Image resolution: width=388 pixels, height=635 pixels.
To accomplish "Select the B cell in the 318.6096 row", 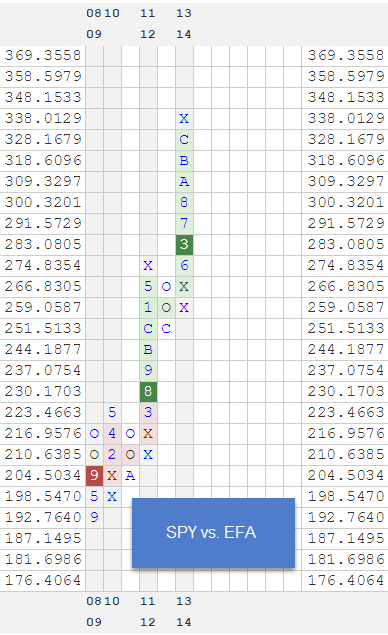I will point(184,160).
